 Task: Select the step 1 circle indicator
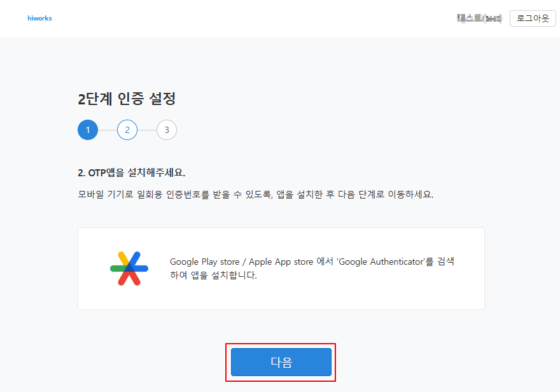tap(88, 130)
